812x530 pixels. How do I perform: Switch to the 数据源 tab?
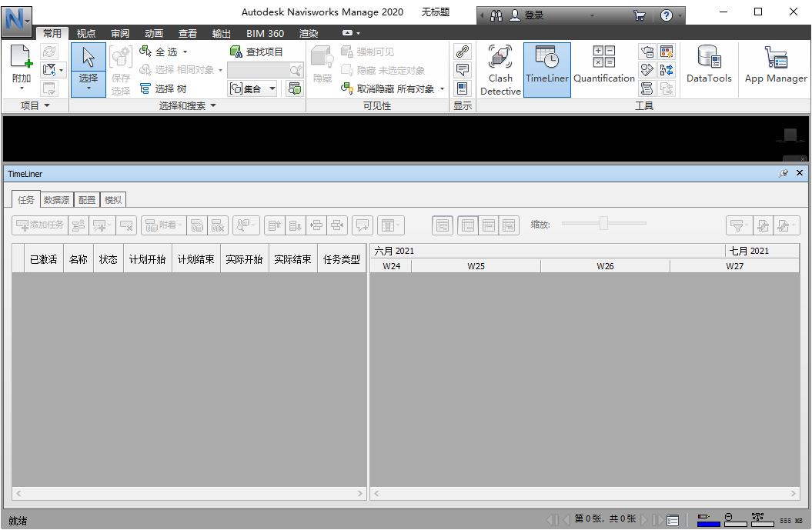point(56,199)
